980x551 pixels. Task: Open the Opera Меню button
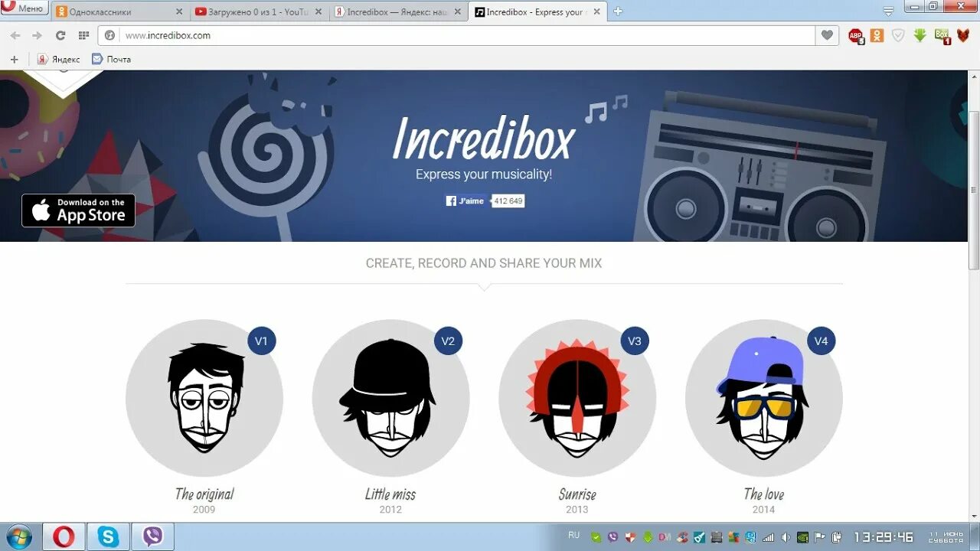[24, 8]
